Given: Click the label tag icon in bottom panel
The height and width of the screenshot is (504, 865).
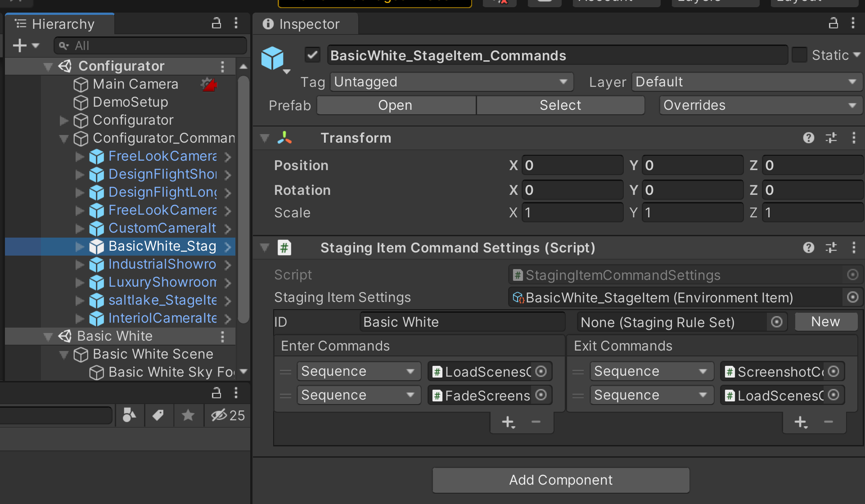Looking at the screenshot, I should click(159, 415).
